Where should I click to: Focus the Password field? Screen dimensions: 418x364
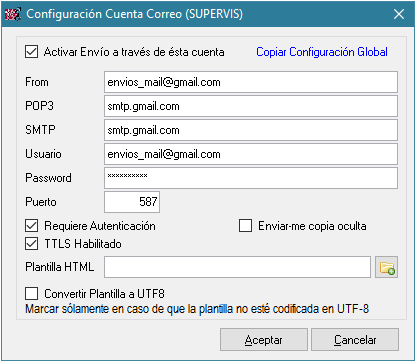point(251,178)
